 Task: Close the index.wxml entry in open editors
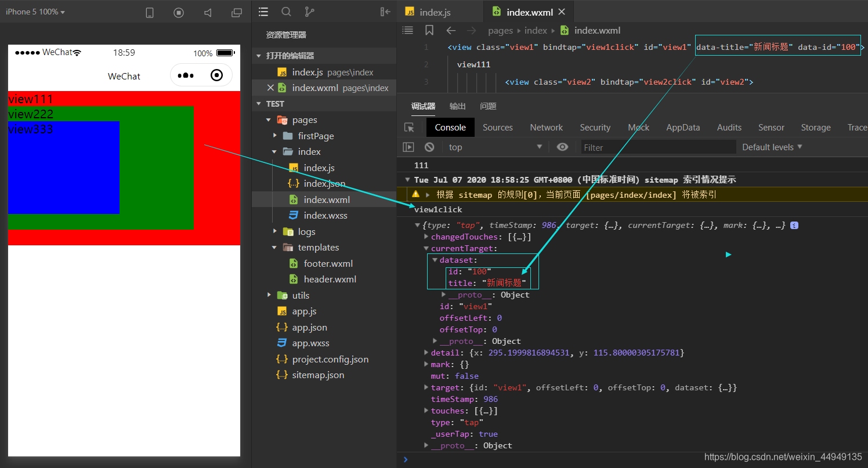[x=270, y=88]
